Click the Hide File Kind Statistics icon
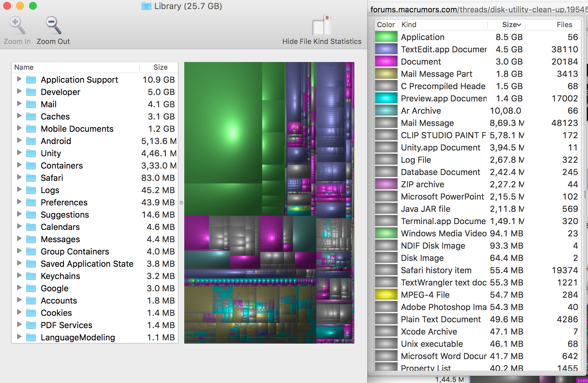The width and height of the screenshot is (588, 383). [322, 25]
